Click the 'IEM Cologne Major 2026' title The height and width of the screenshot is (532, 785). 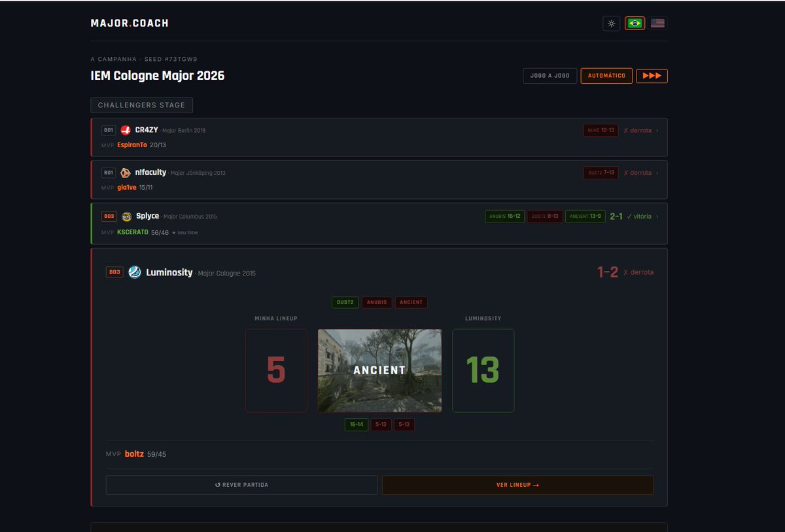click(x=158, y=76)
